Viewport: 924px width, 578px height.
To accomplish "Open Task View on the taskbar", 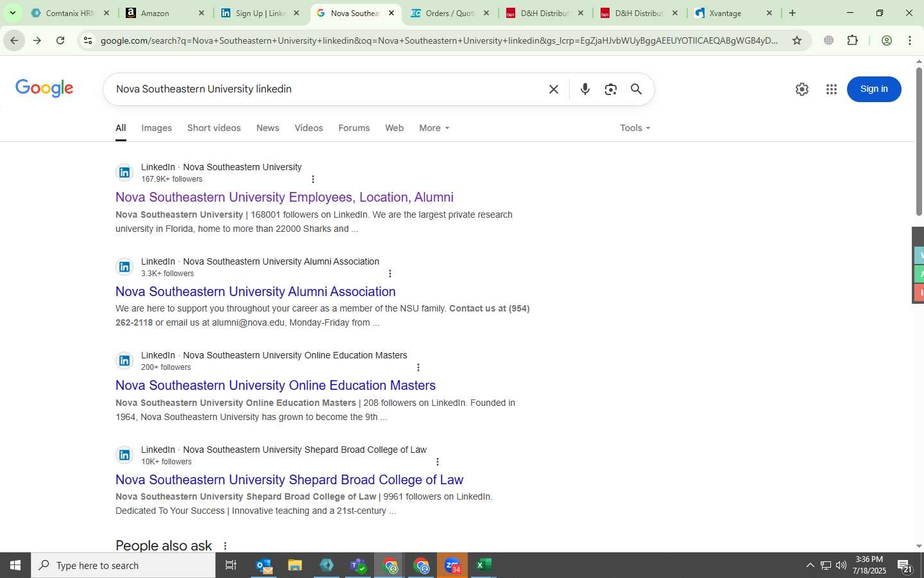I will 231,565.
